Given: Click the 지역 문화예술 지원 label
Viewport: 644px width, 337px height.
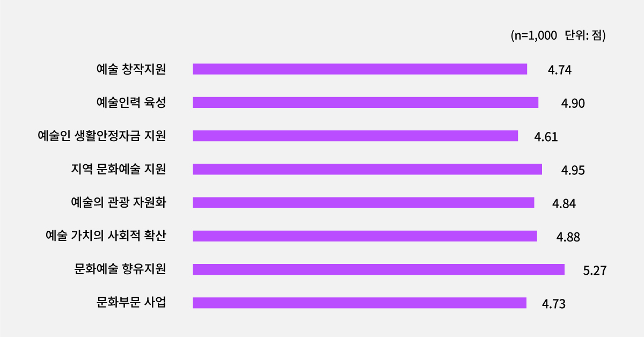Looking at the screenshot, I should pyautogui.click(x=119, y=169).
